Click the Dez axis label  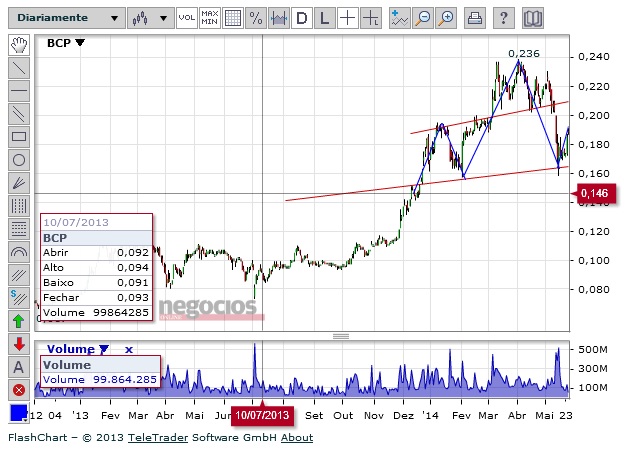pos(403,415)
